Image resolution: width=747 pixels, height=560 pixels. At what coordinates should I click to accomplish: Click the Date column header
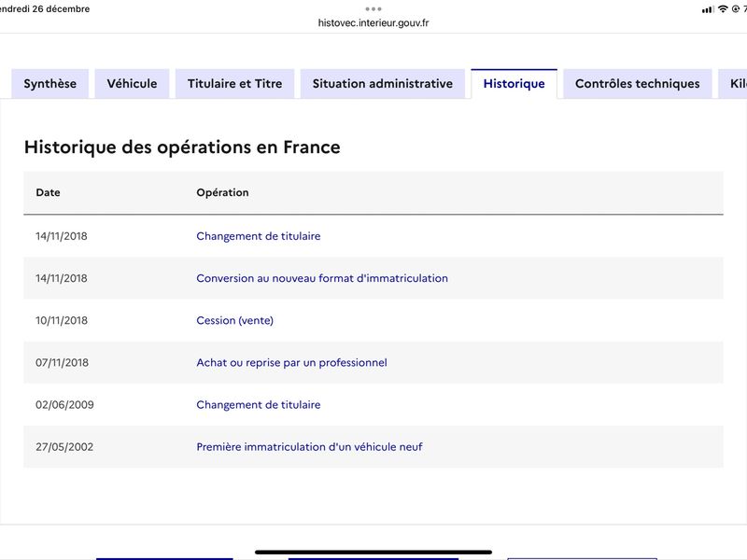(x=49, y=192)
